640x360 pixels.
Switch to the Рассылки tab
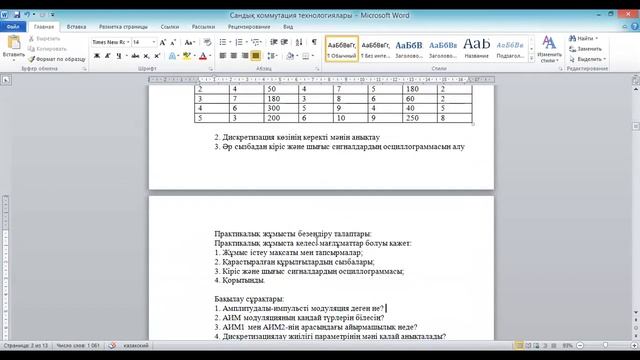[203, 27]
